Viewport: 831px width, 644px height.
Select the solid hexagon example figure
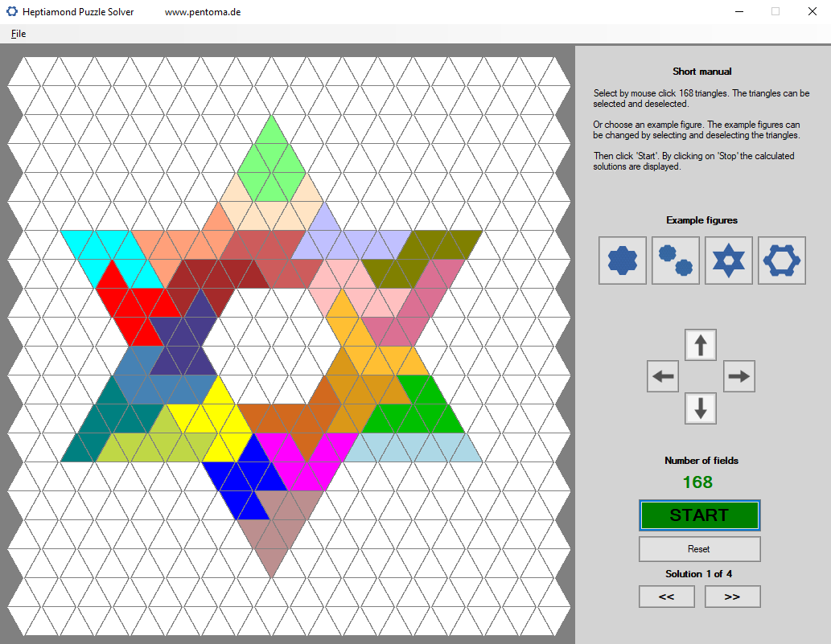(x=622, y=260)
